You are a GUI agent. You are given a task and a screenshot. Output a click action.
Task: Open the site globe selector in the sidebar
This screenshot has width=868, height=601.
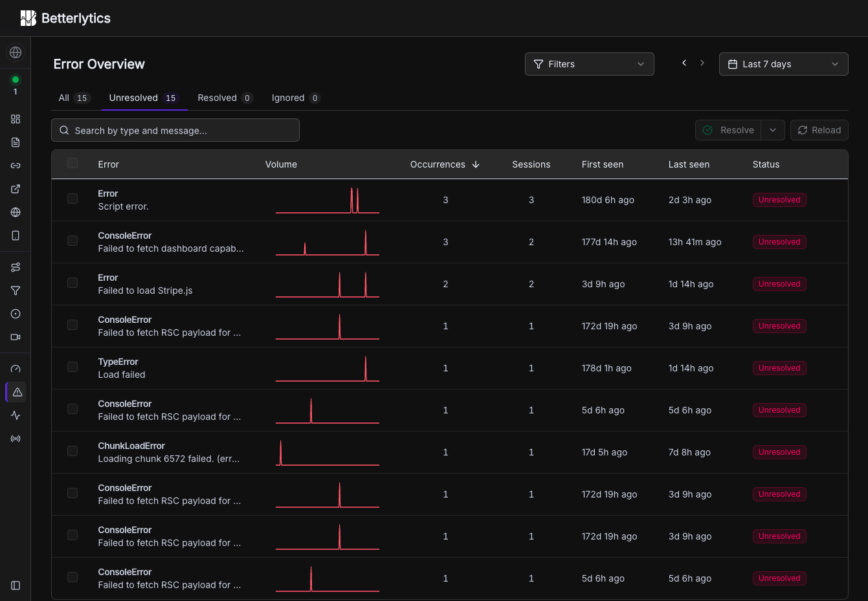[16, 52]
